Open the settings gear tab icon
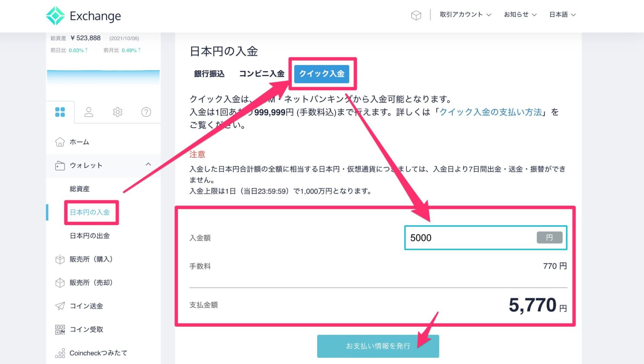The height and width of the screenshot is (364, 644). 118,112
